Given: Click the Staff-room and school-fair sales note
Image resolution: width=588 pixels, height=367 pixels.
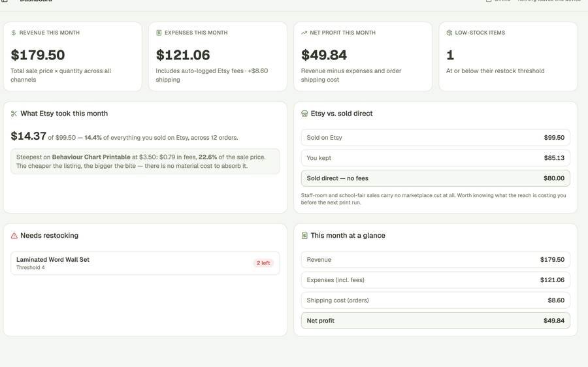Looking at the screenshot, I should [x=434, y=199].
